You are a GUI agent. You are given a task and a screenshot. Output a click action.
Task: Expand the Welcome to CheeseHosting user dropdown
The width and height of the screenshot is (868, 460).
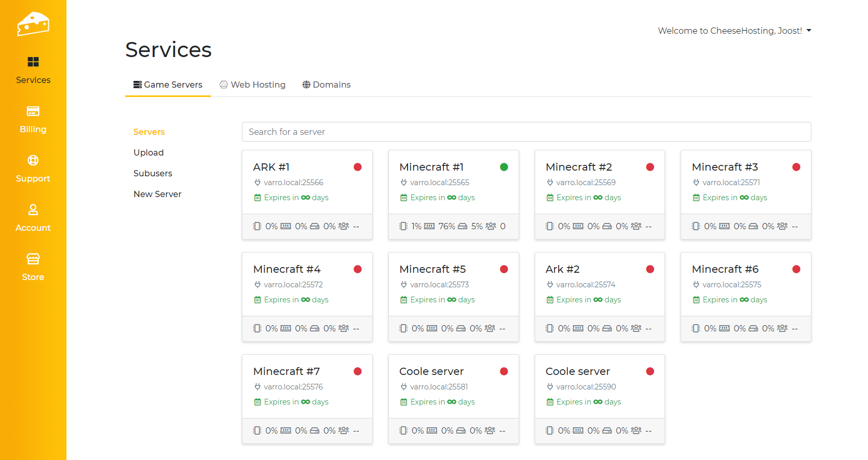pyautogui.click(x=734, y=31)
